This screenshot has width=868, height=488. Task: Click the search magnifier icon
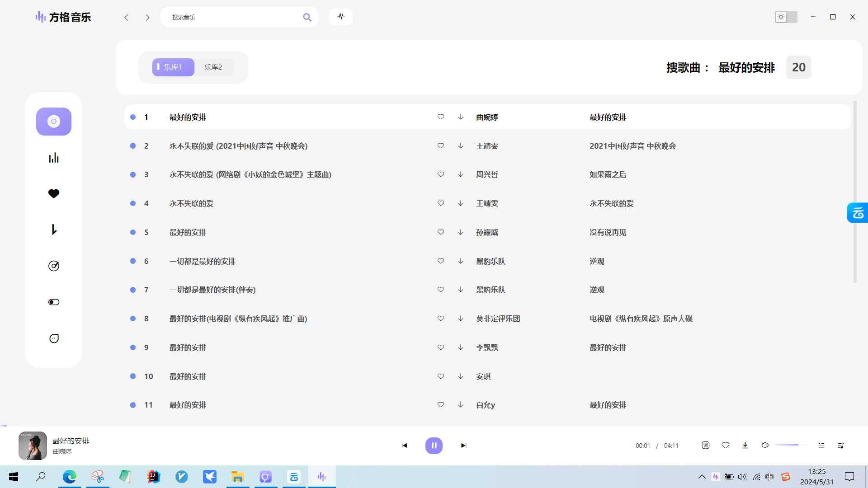pos(307,17)
